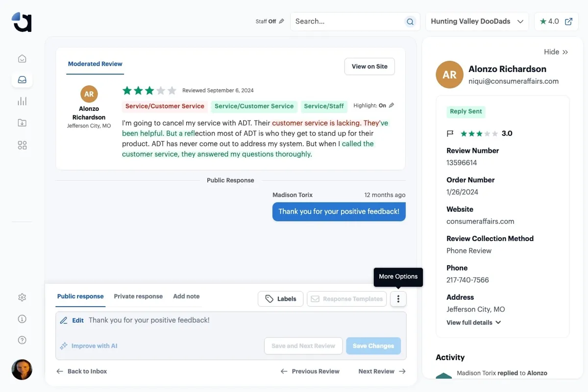Open the external link icon beside 4.0

point(568,22)
